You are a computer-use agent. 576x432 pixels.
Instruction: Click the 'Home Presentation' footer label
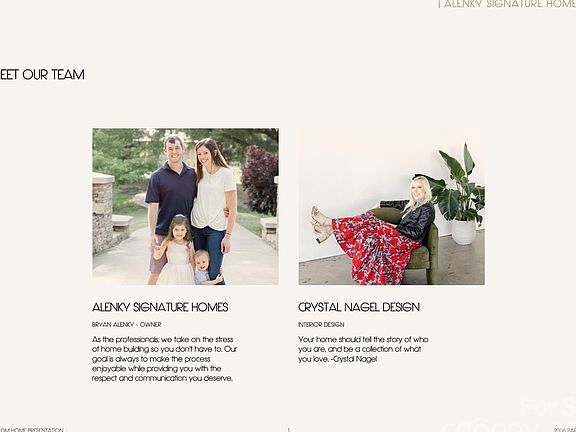pos(32,430)
